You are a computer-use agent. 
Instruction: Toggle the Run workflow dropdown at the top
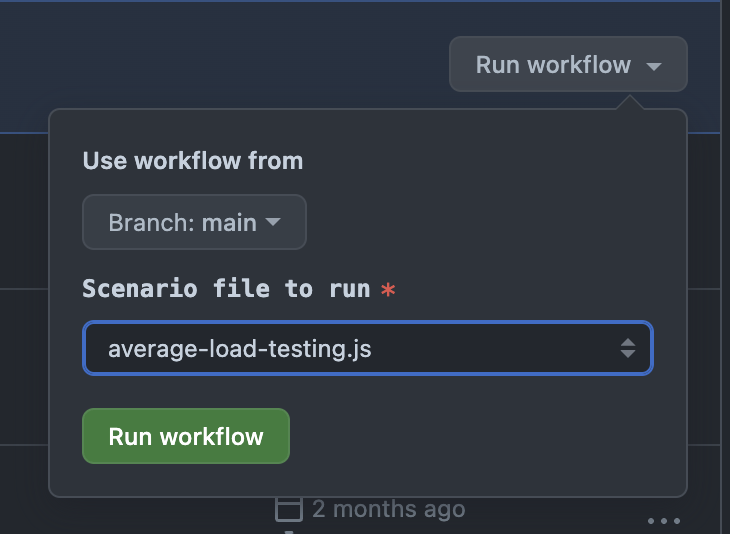pyautogui.click(x=567, y=65)
